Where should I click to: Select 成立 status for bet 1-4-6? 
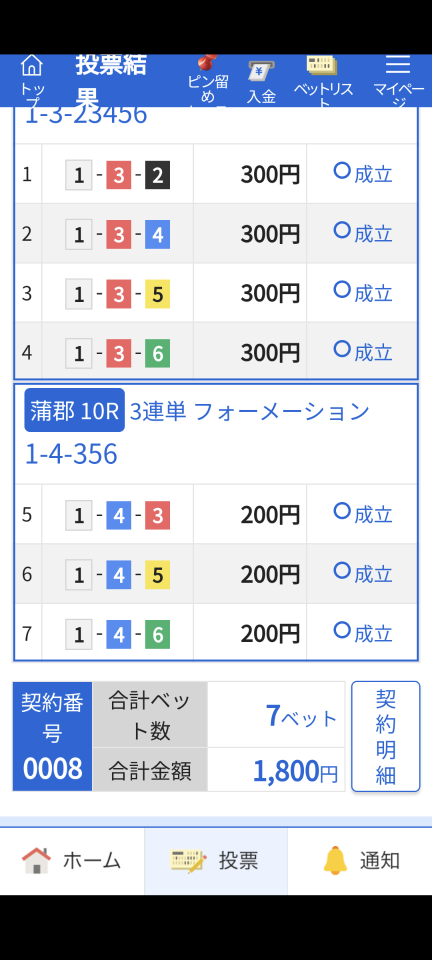click(363, 634)
